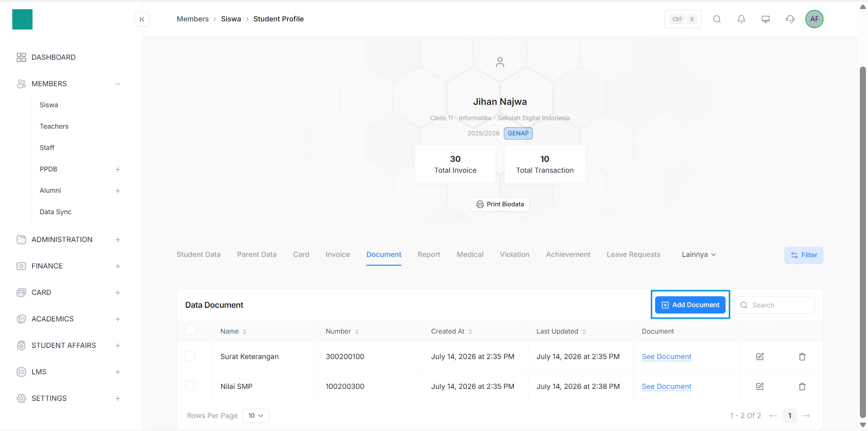Open the Rows Per Page dropdown
This screenshot has height=431, width=868.
(256, 415)
